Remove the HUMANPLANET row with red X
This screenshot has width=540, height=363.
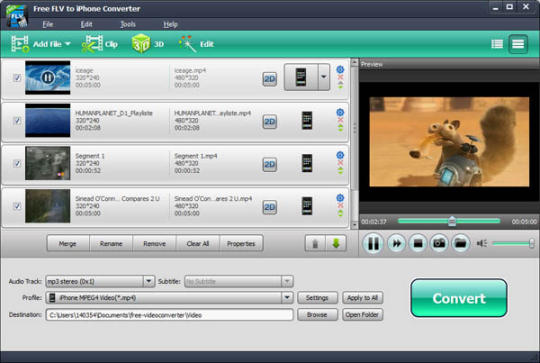click(x=340, y=120)
